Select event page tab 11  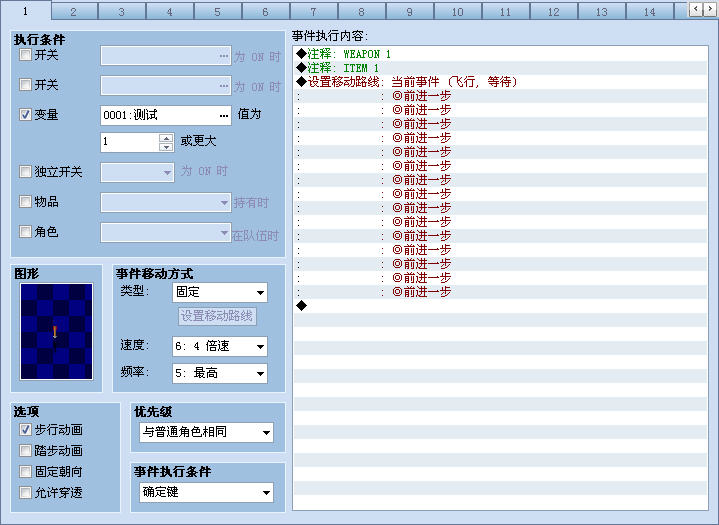506,12
